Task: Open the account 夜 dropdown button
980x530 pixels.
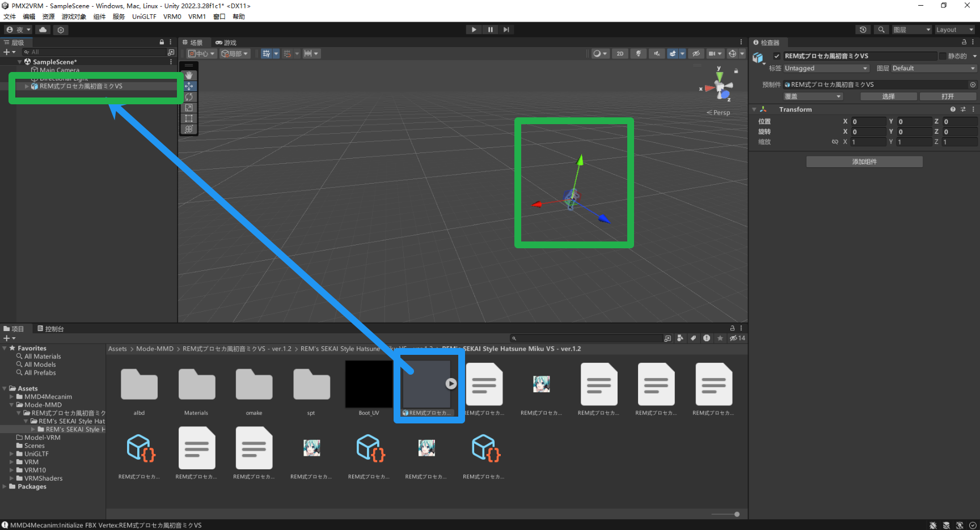Action: pyautogui.click(x=19, y=29)
